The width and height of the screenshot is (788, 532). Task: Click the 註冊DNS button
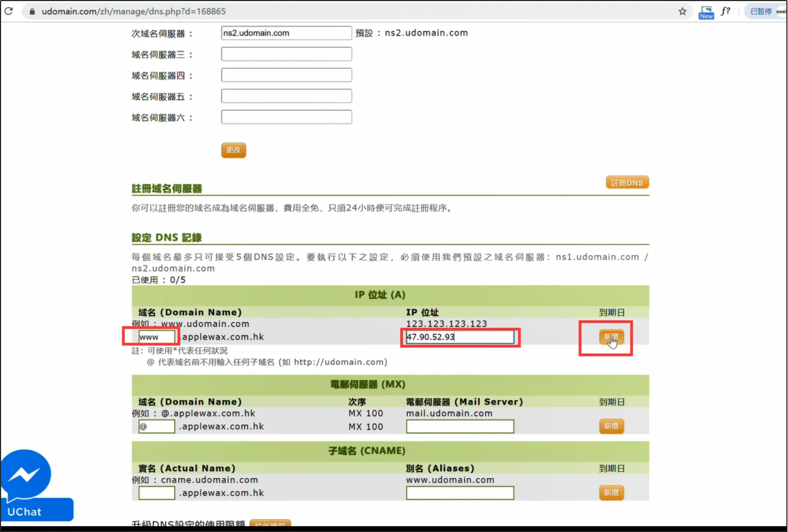pyautogui.click(x=627, y=183)
